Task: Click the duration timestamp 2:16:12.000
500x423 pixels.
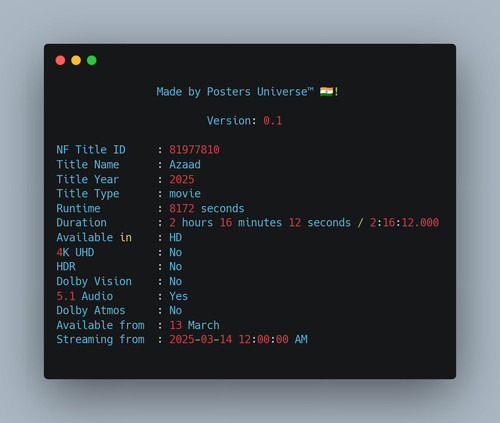Action: (x=404, y=223)
